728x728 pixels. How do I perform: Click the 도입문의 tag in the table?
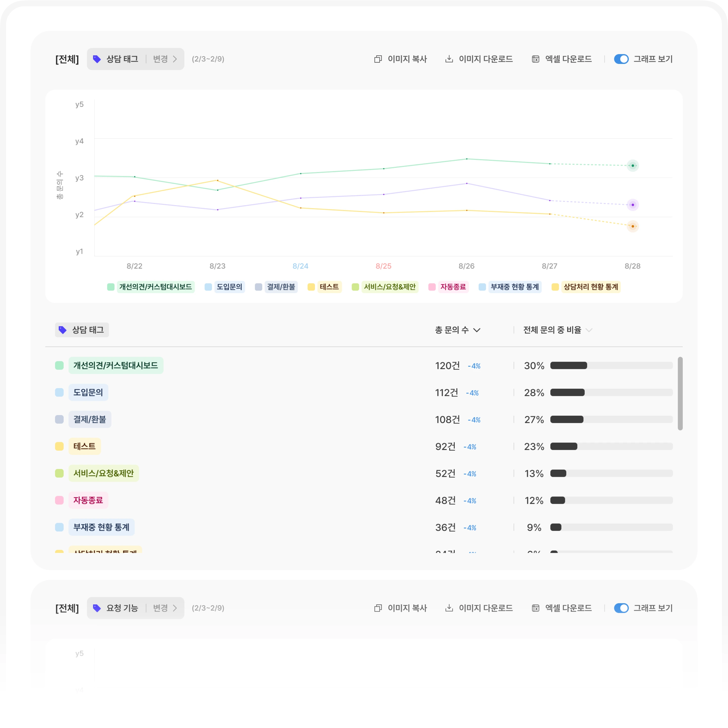coord(88,392)
